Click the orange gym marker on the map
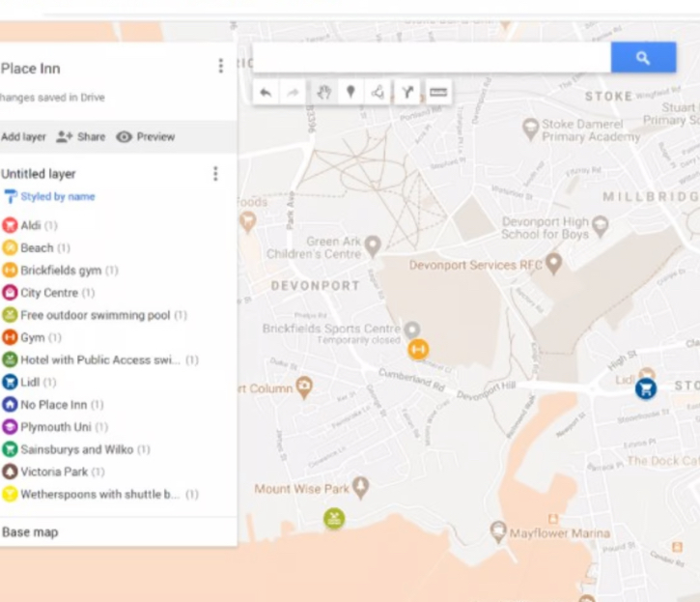 click(x=418, y=349)
